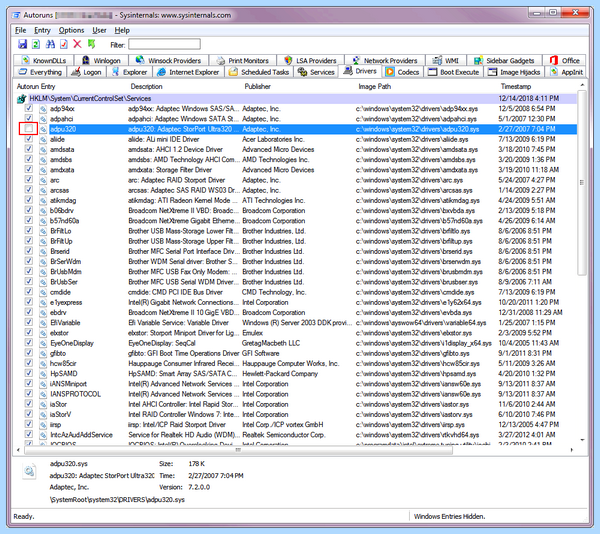Click the Save toolbar icon
The image size is (600, 534).
(23, 44)
